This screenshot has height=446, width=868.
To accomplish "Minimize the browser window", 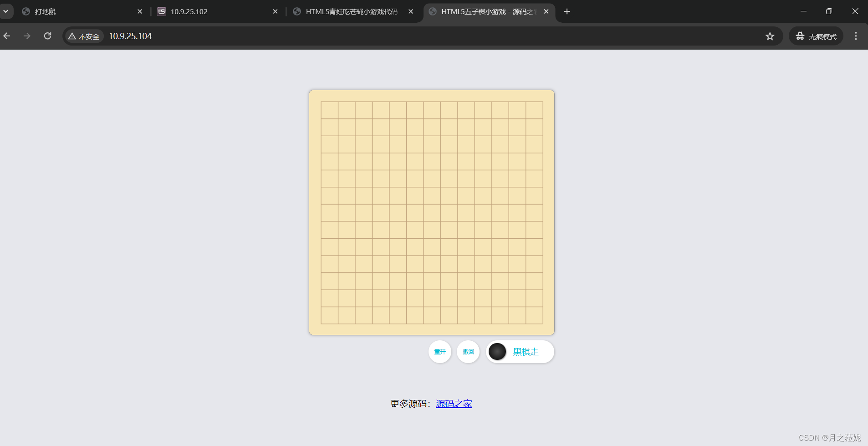I will coord(803,11).
